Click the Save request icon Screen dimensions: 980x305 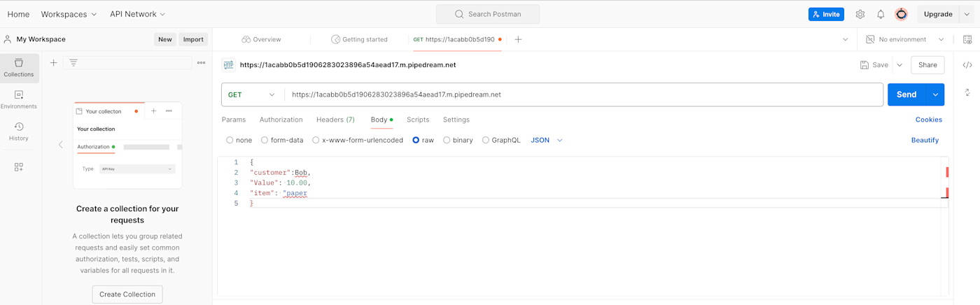point(864,65)
